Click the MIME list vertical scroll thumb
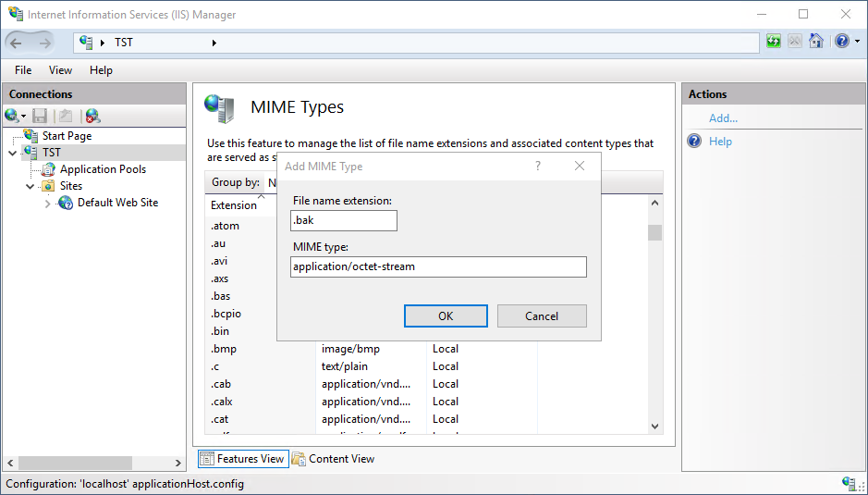 click(654, 232)
